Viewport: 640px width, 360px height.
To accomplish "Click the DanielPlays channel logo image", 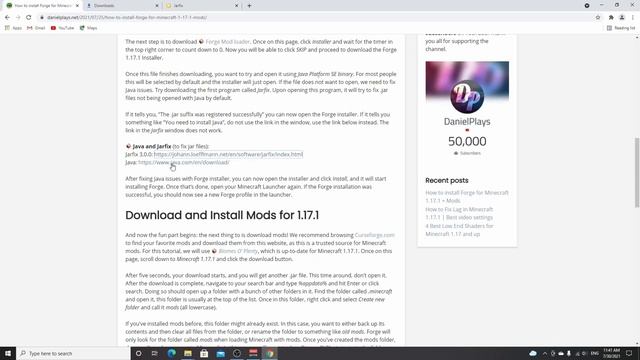I will 467,96.
